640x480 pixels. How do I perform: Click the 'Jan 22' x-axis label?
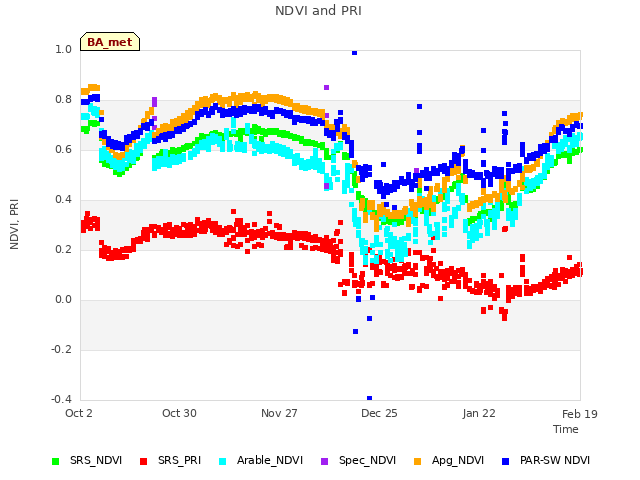coord(479,413)
